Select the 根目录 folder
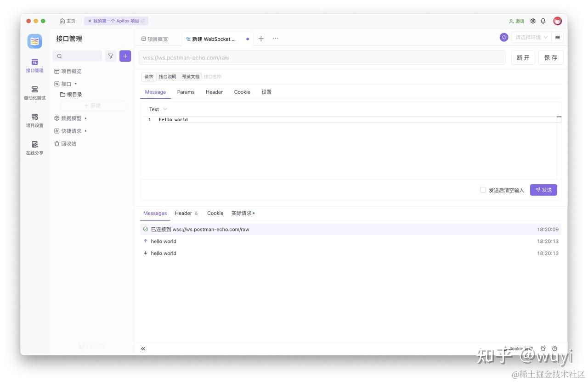The width and height of the screenshot is (588, 382). point(71,95)
